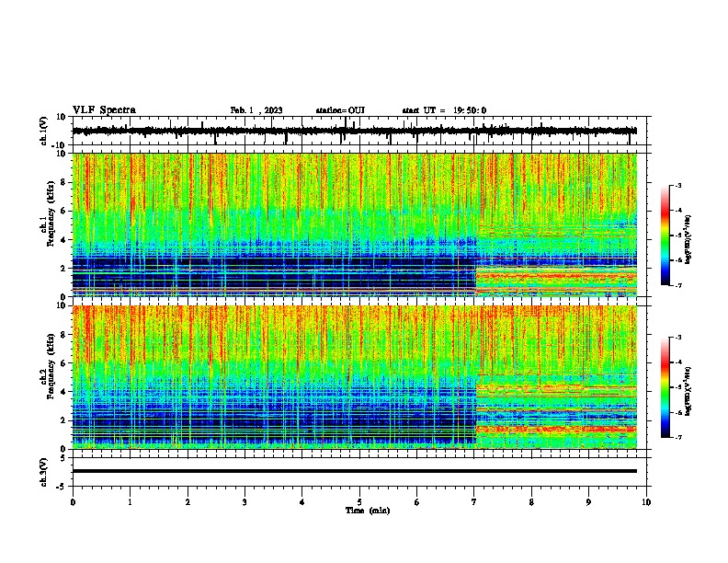The width and height of the screenshot is (728, 563).
Task: Click the "8" tick on ch.2 frequency axis
Action: (x=63, y=335)
